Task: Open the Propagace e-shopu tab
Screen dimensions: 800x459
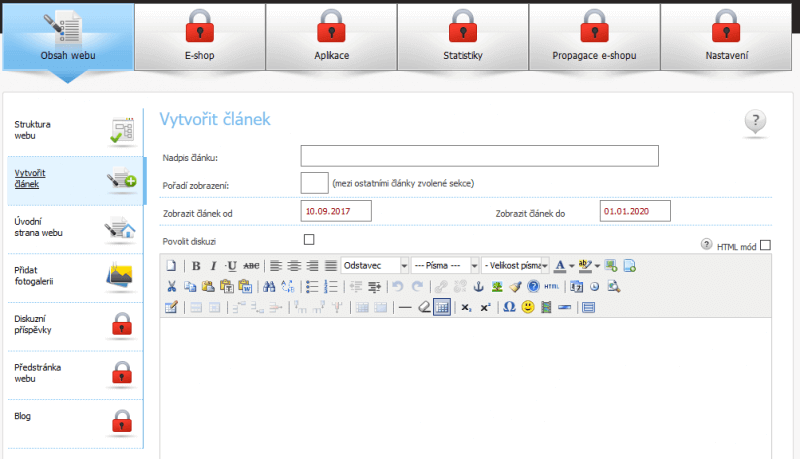Action: (594, 37)
